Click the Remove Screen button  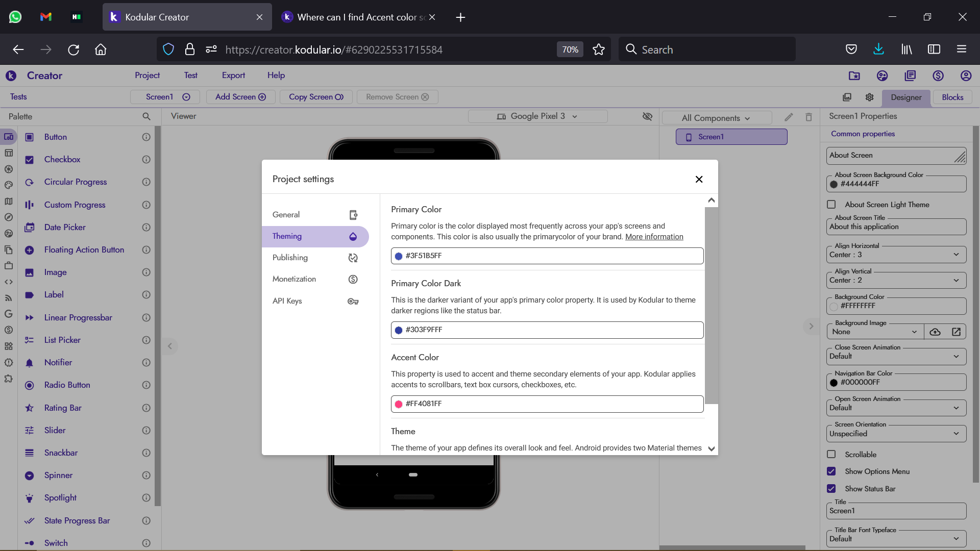tap(397, 97)
